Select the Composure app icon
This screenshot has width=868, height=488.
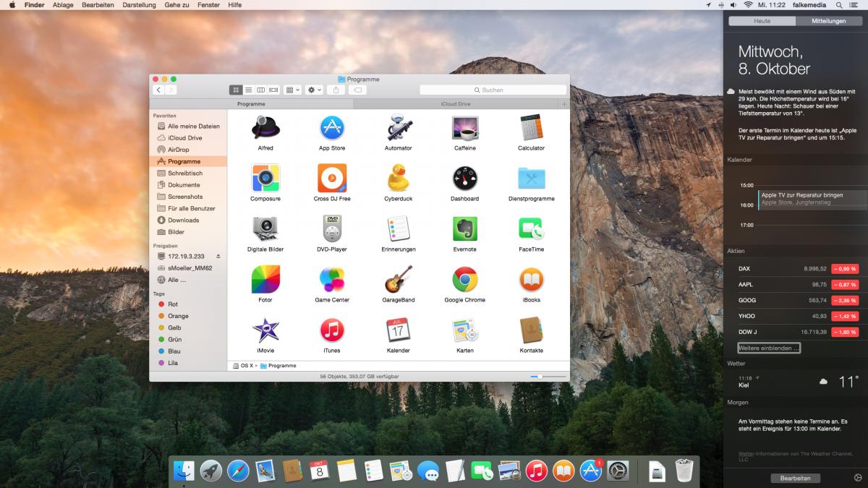click(x=265, y=178)
